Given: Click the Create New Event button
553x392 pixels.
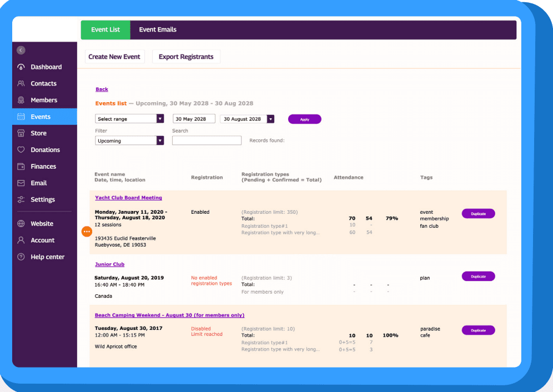Looking at the screenshot, I should click(114, 57).
